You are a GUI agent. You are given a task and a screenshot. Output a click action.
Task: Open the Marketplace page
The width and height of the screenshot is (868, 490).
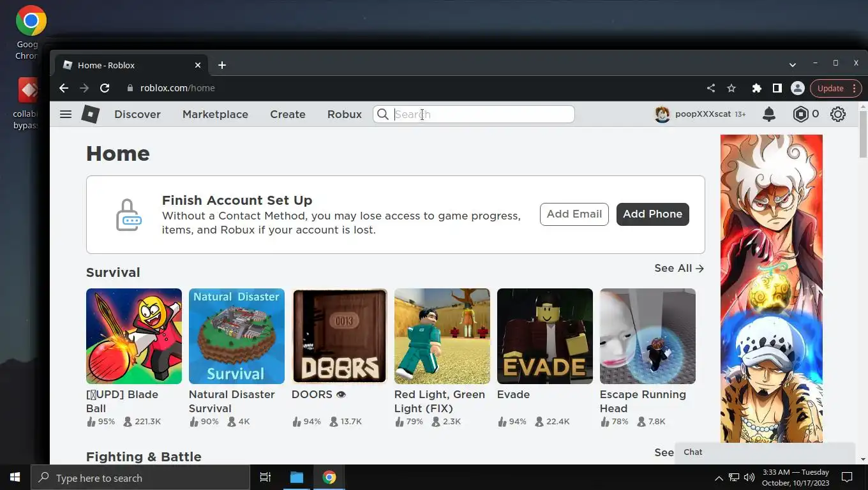pyautogui.click(x=215, y=114)
